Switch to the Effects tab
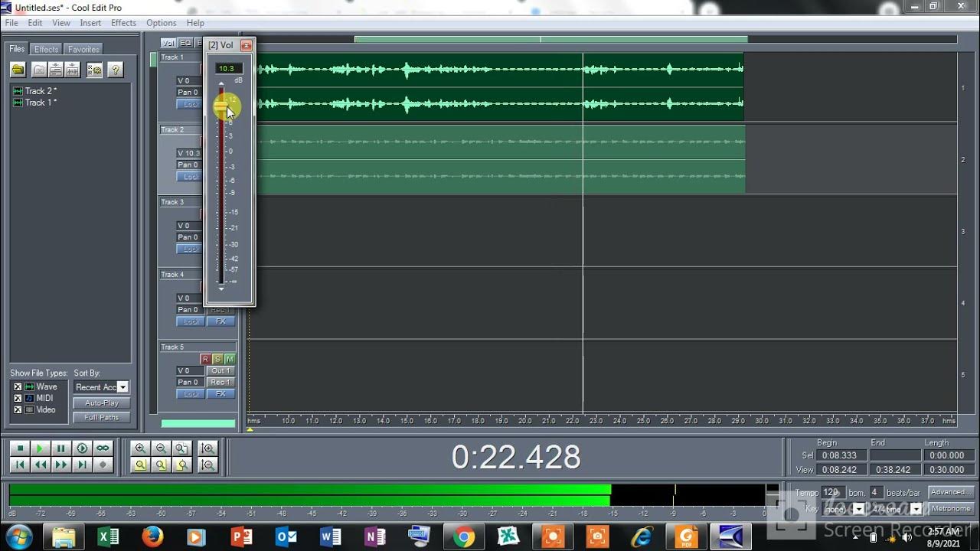 pyautogui.click(x=46, y=49)
